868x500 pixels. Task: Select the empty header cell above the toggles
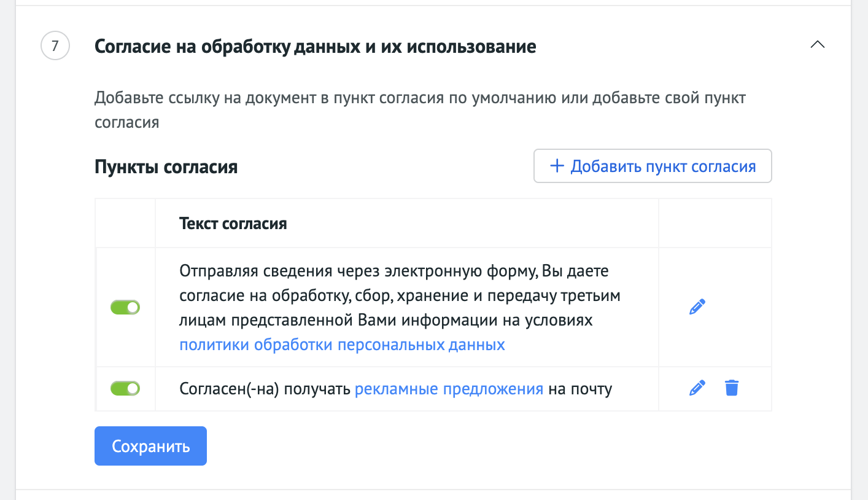[126, 223]
